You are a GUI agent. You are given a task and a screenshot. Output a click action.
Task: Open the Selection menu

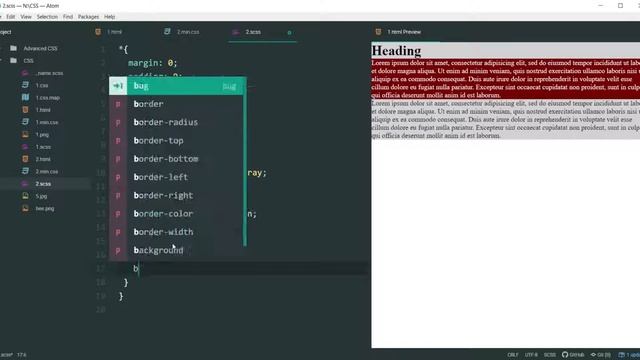(47, 17)
